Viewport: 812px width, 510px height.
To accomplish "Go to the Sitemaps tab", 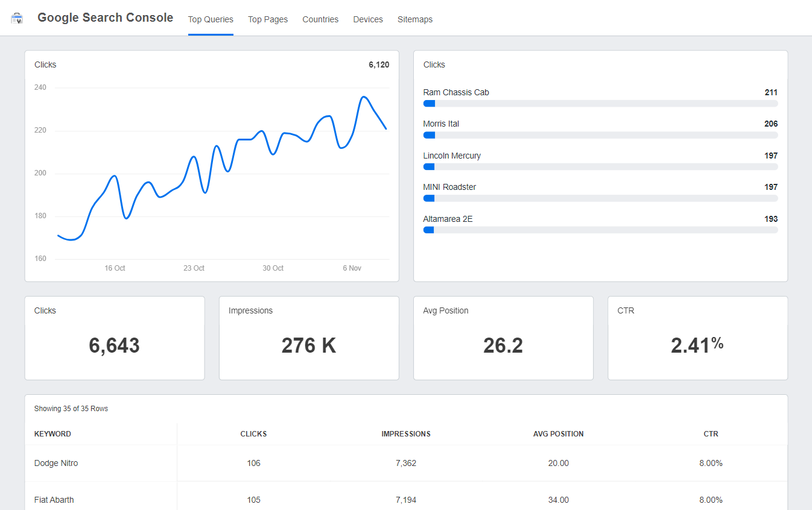I will 414,19.
